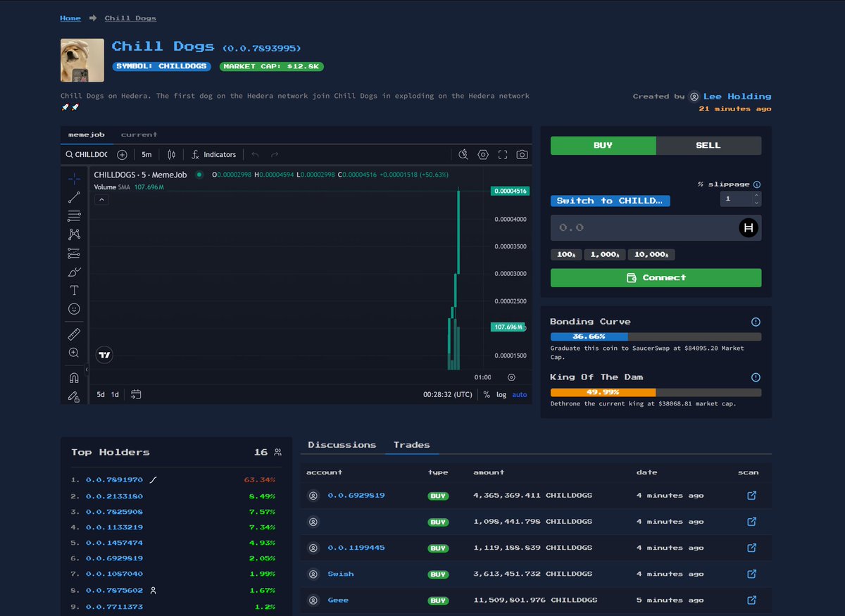This screenshot has height=616, width=845.
Task: Toggle lock all drawing tools
Action: [x=74, y=396]
